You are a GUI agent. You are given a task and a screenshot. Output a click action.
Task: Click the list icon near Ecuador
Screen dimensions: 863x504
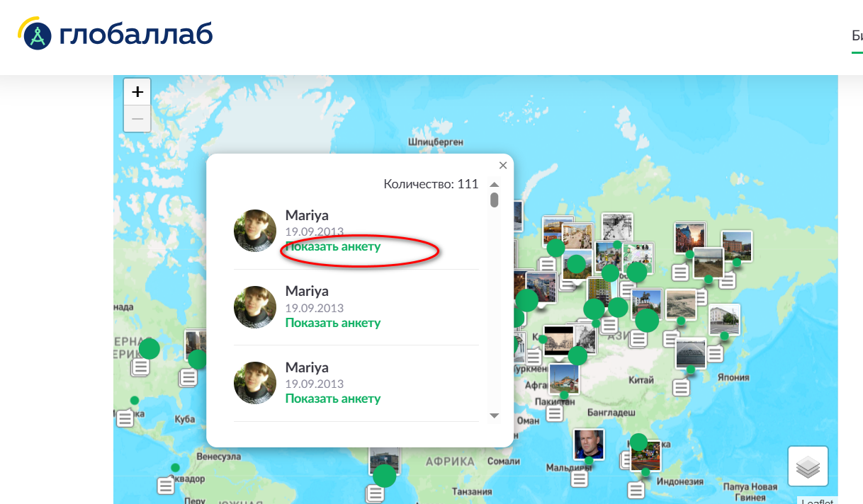click(166, 486)
